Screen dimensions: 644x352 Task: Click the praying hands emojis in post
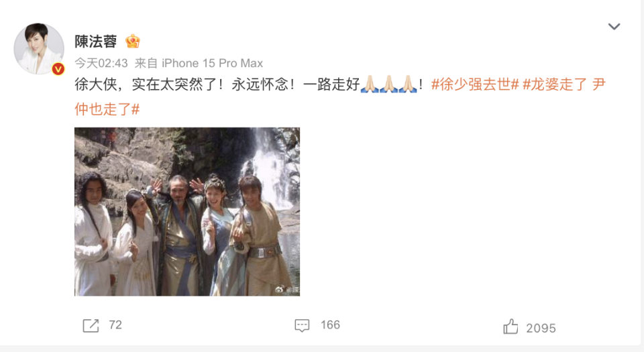coord(388,84)
